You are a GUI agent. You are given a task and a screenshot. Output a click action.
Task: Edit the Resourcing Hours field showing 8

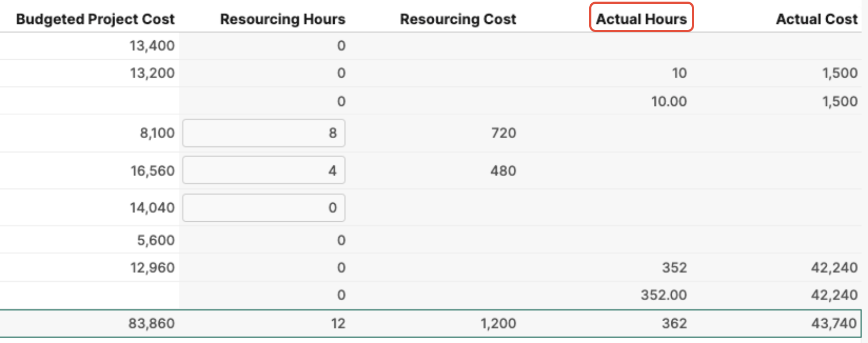[x=264, y=133]
